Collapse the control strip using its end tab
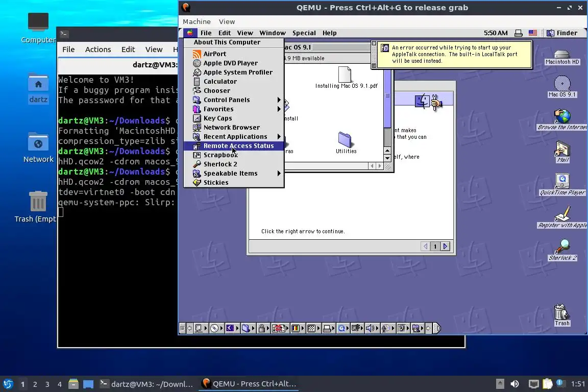The image size is (588, 392). [437, 328]
